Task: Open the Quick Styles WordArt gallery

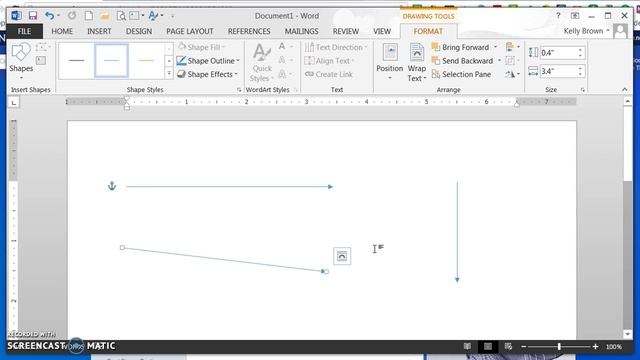Action: pyautogui.click(x=262, y=62)
